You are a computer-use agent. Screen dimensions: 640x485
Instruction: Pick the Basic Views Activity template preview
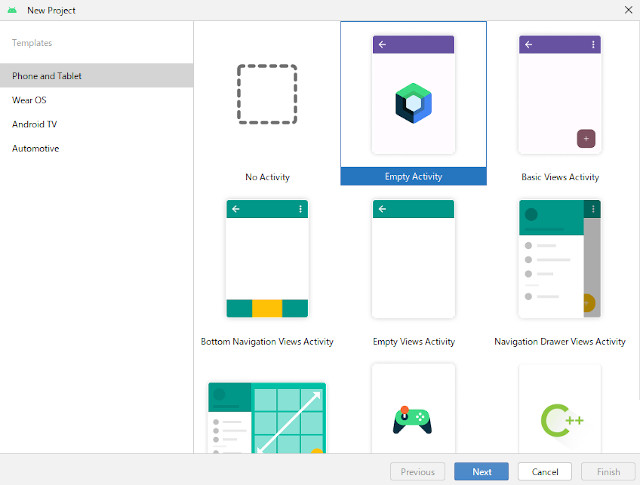tap(560, 95)
